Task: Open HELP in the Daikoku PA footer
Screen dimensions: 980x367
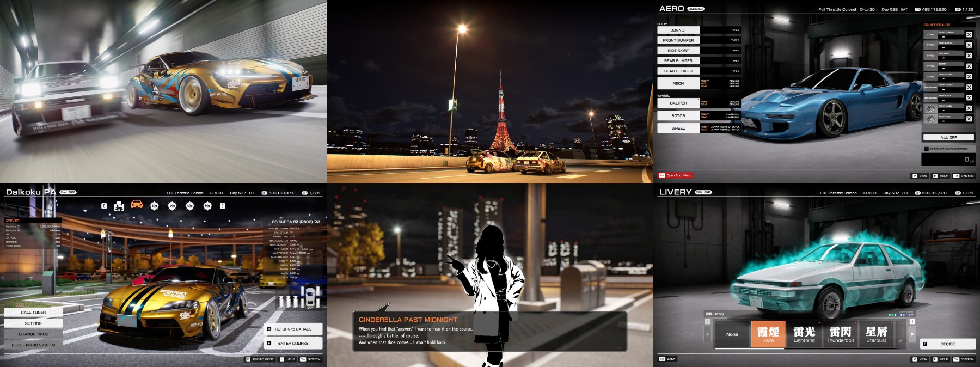Action: coord(287,359)
